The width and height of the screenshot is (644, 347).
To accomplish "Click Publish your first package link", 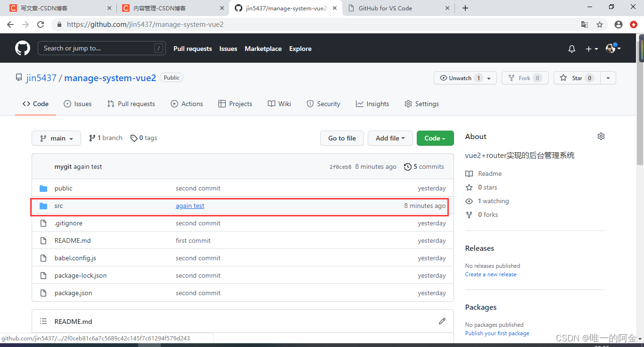I will click(x=497, y=333).
